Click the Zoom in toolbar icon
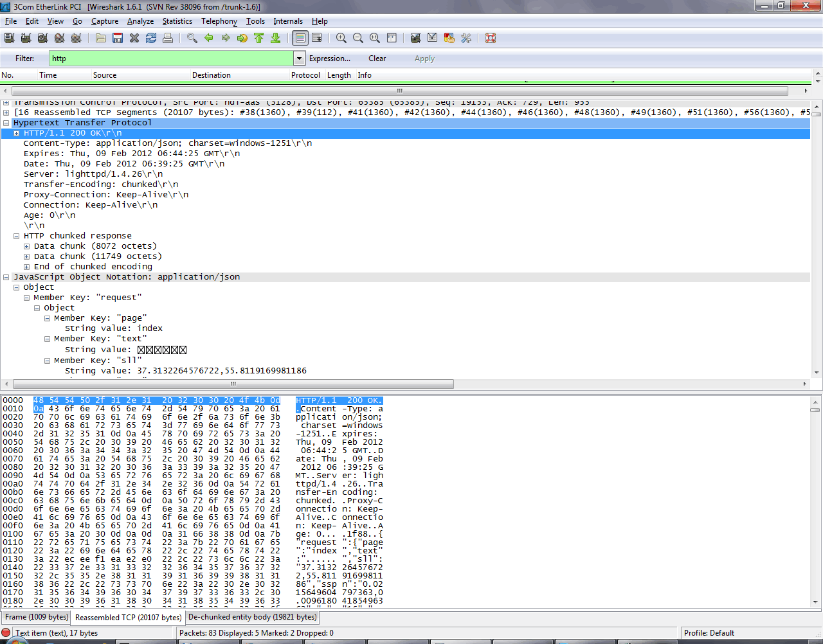Screen dimensions: 823x644 [341, 39]
